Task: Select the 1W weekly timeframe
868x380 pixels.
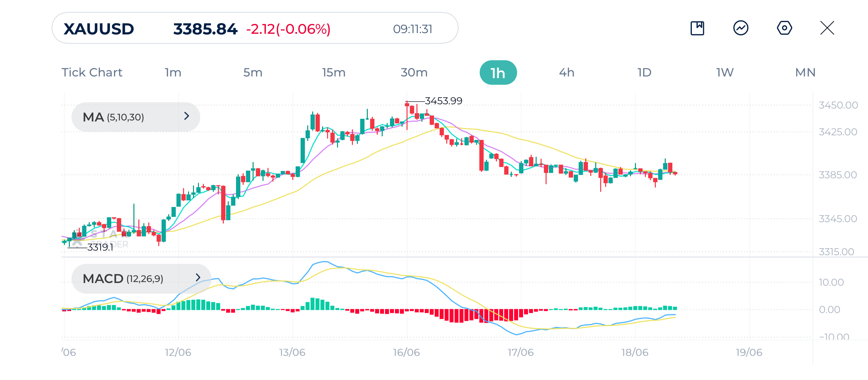Action: click(x=724, y=72)
